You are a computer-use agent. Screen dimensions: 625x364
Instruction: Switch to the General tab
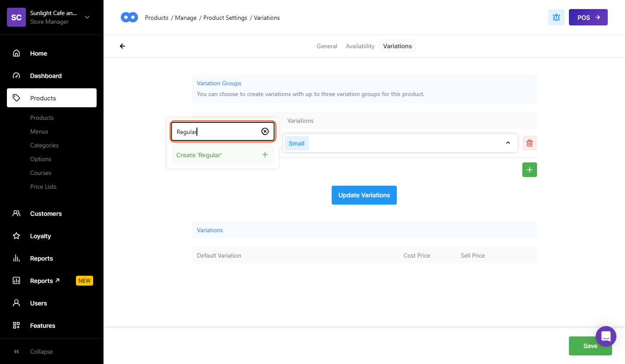[x=327, y=46]
